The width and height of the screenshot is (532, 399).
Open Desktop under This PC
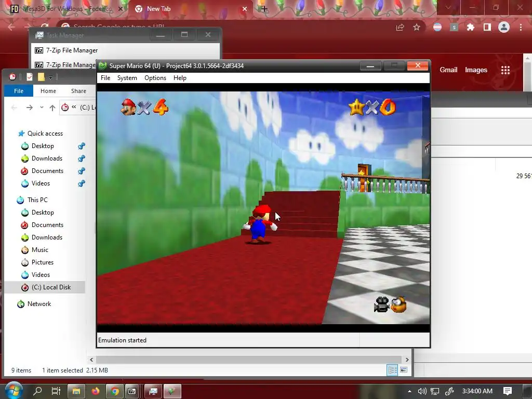(x=43, y=212)
